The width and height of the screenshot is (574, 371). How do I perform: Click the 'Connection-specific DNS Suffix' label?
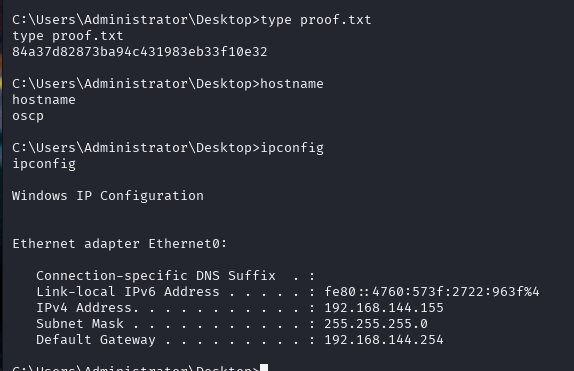coord(156,276)
